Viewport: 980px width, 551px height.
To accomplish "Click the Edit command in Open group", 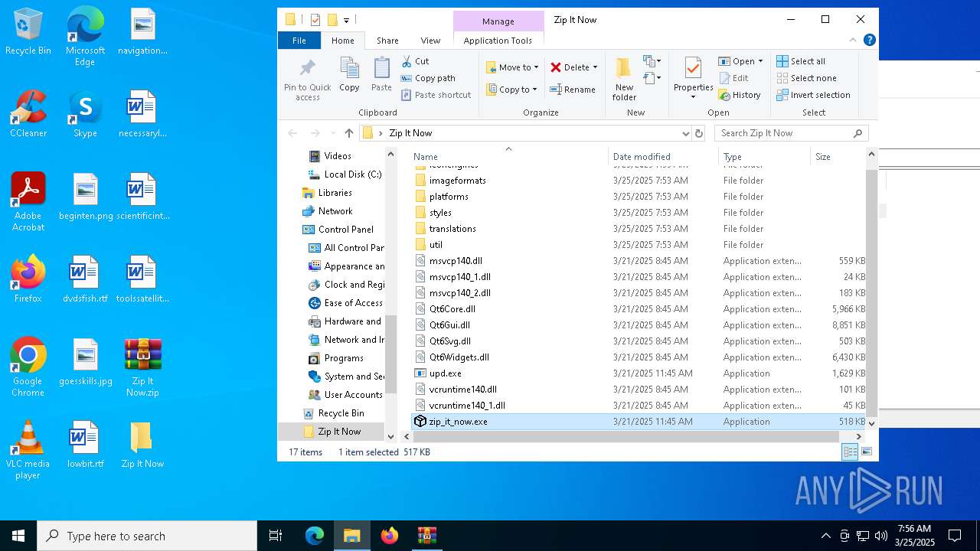I will [733, 78].
